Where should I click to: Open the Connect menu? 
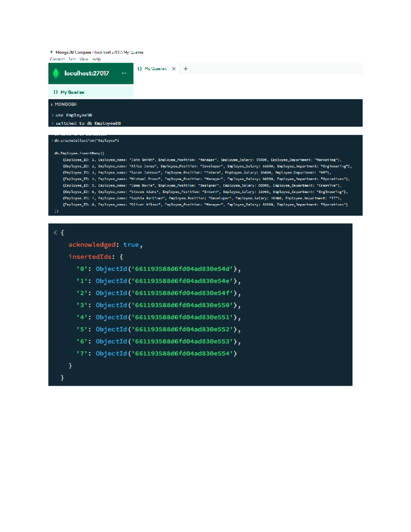[x=57, y=59]
